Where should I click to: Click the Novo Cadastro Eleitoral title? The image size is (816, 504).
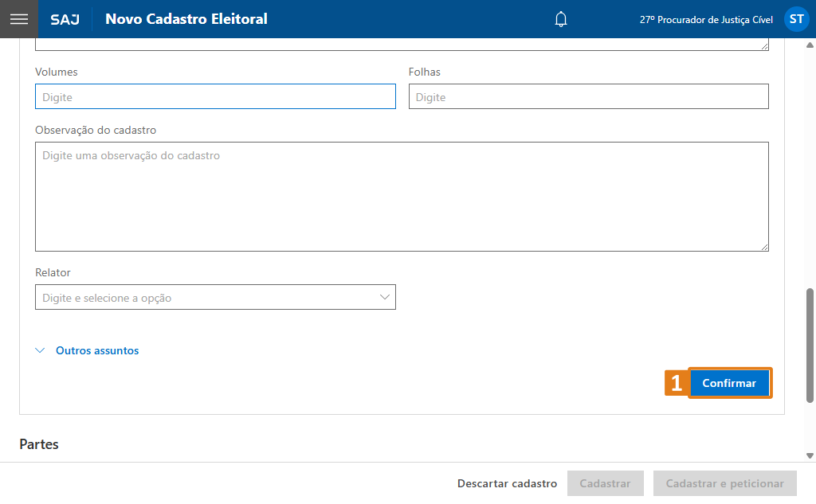tap(186, 19)
